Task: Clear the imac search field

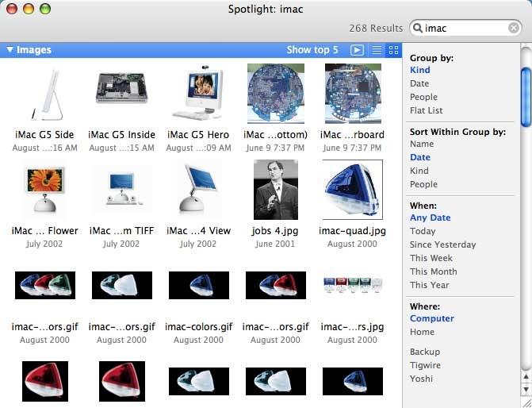Action: tap(514, 28)
